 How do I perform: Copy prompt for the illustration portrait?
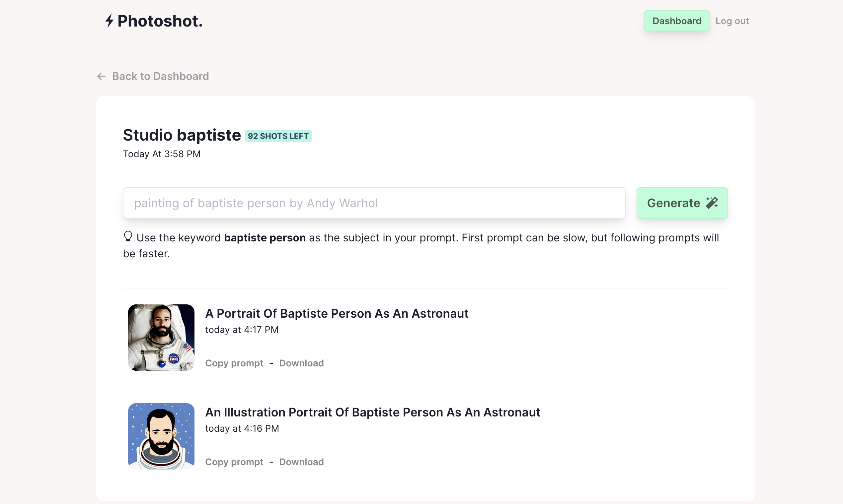[x=234, y=462]
